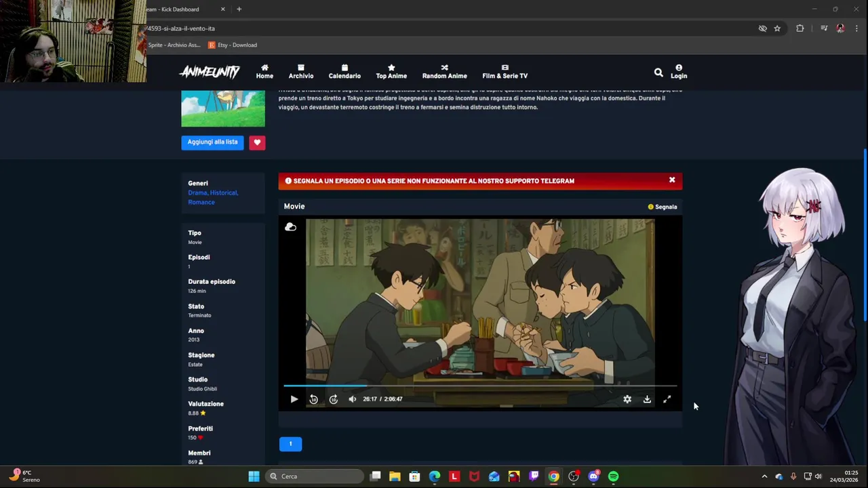Viewport: 868px width, 488px height.
Task: Open Chrome extensions puzzle icon
Action: tap(800, 28)
